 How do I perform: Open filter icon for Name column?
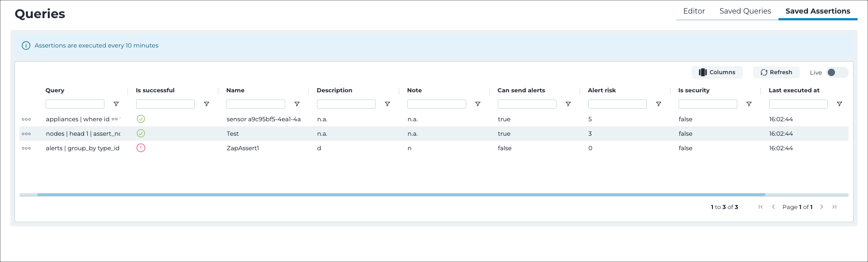click(297, 104)
